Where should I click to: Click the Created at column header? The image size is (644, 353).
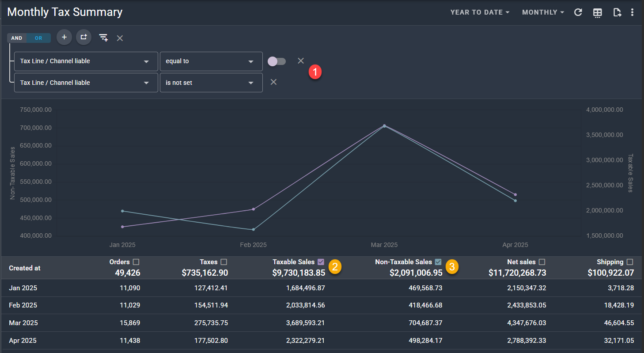click(25, 268)
